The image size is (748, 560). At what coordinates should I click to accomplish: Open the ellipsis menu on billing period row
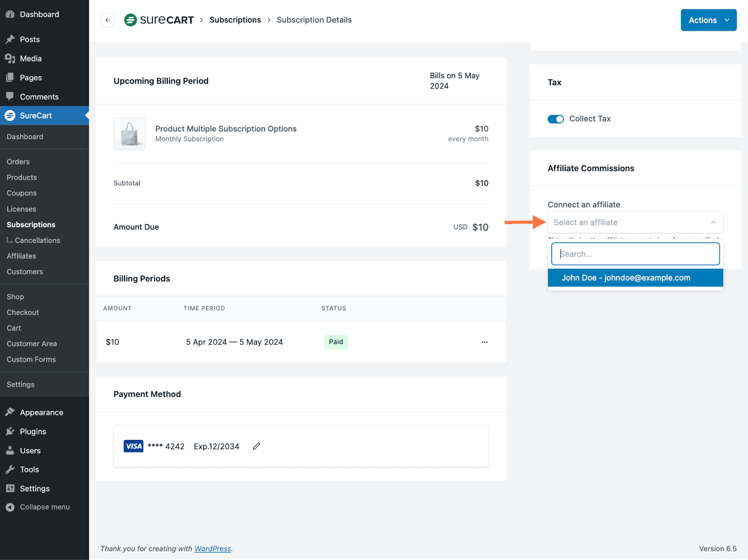pyautogui.click(x=485, y=342)
